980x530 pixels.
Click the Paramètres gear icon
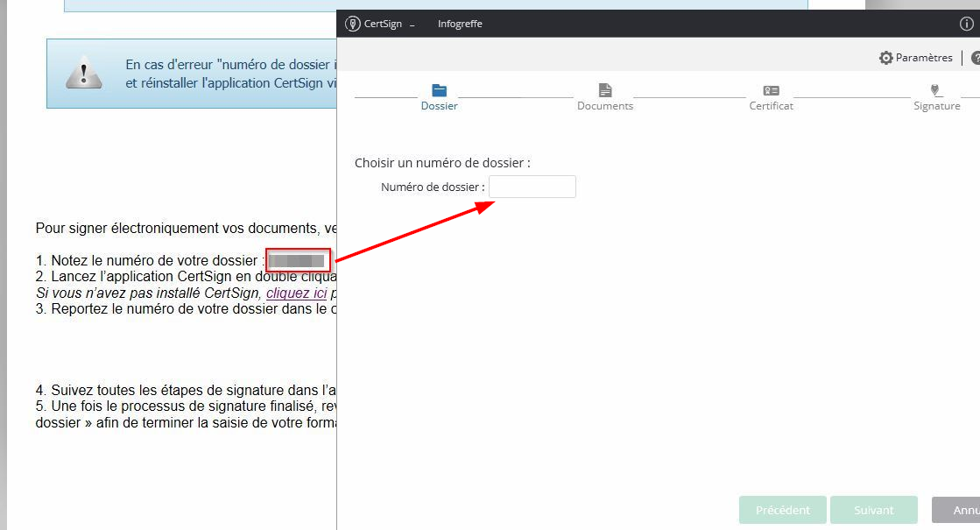pyautogui.click(x=886, y=58)
